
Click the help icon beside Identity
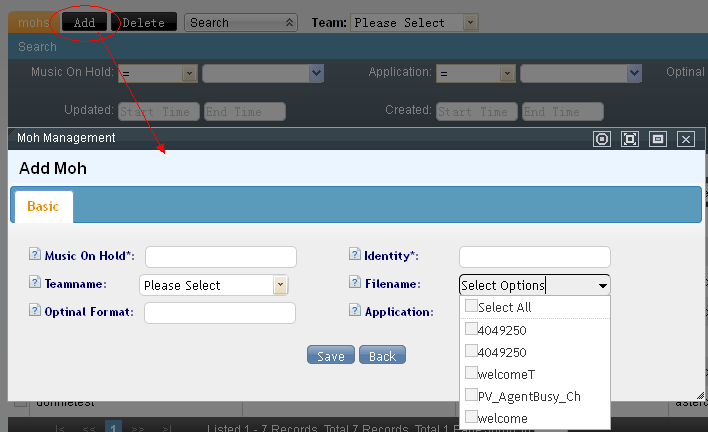point(355,256)
